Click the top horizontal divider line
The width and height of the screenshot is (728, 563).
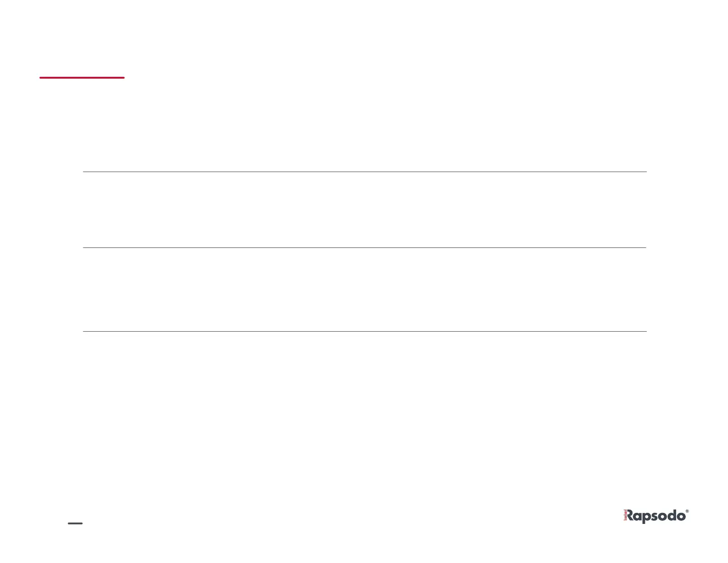[x=364, y=172]
